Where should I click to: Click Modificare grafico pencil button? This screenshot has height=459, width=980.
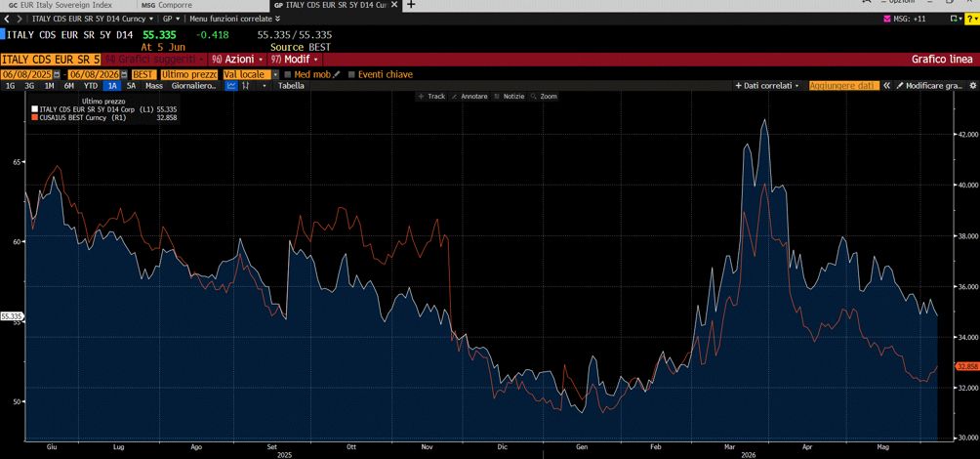[x=929, y=86]
